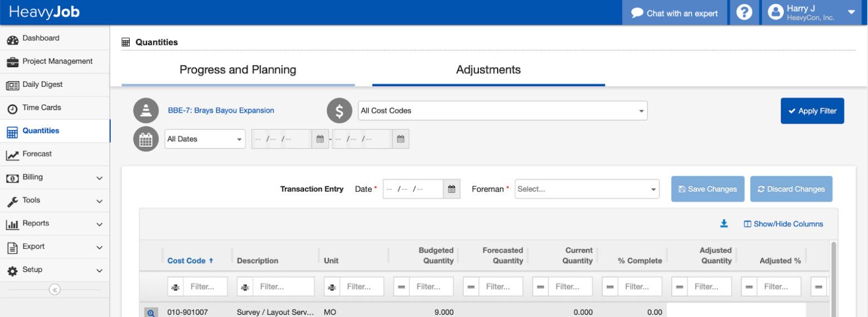Expand the Tools menu chevron
This screenshot has height=317, width=868.
[100, 201]
